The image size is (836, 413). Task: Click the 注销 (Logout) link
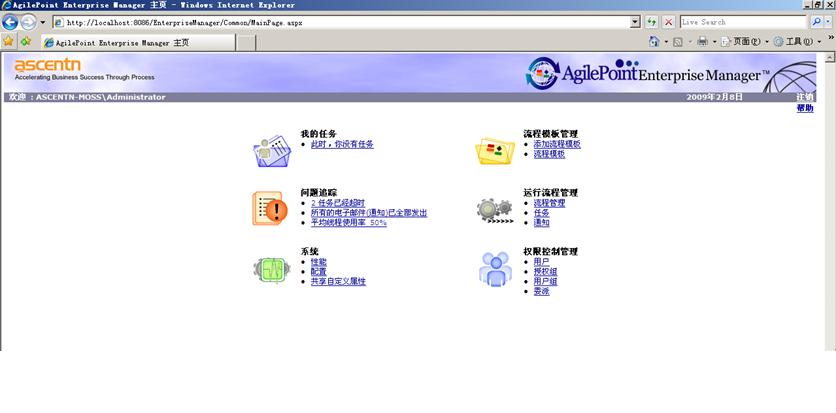[805, 97]
